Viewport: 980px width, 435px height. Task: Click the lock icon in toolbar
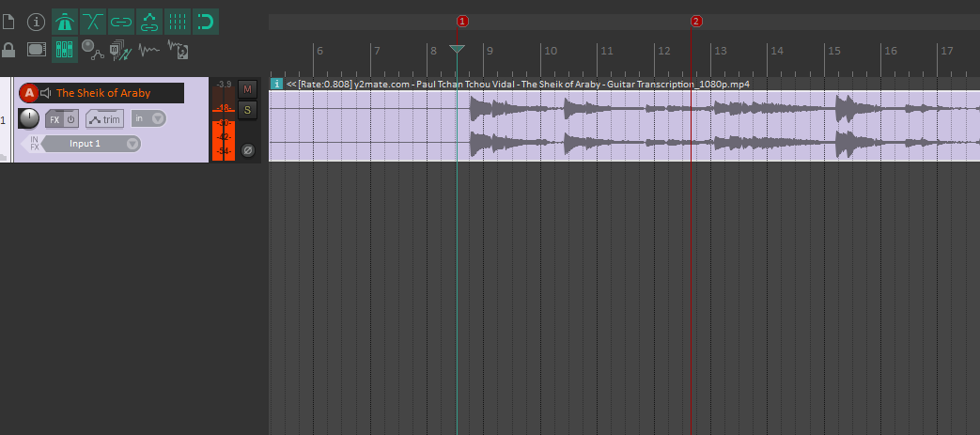point(8,49)
